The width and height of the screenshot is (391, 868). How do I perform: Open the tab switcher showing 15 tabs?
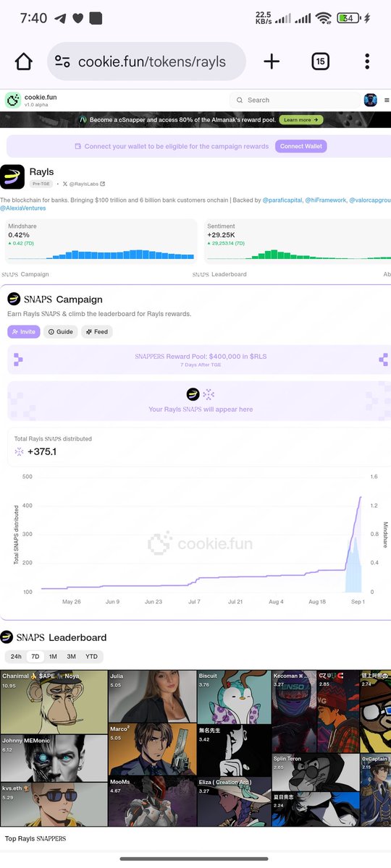[320, 61]
